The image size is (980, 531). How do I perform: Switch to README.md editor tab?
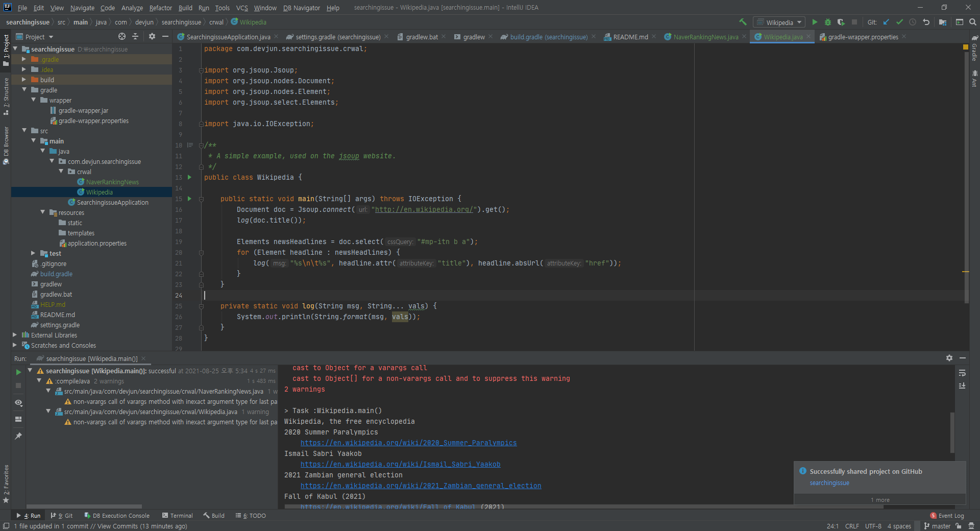(x=630, y=37)
